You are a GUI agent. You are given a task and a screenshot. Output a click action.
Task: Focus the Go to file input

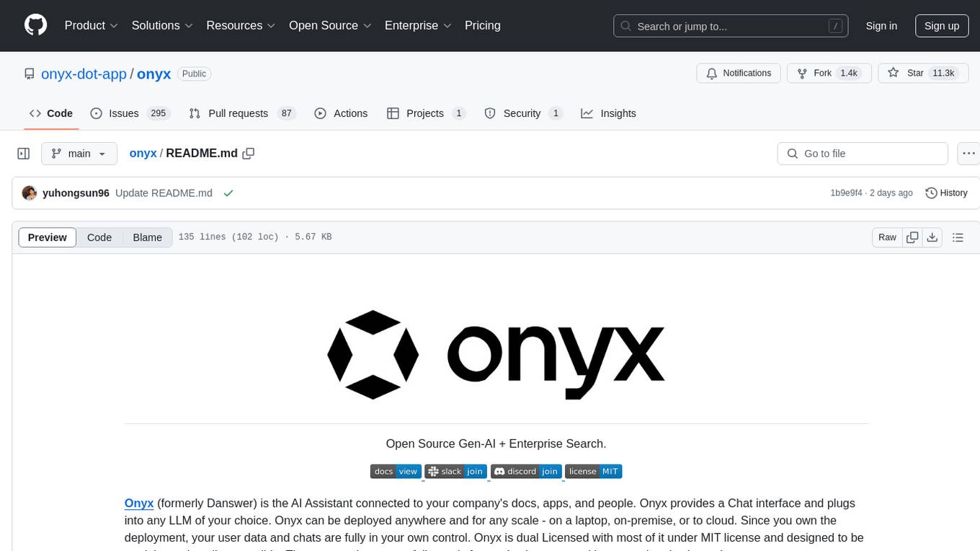click(863, 154)
